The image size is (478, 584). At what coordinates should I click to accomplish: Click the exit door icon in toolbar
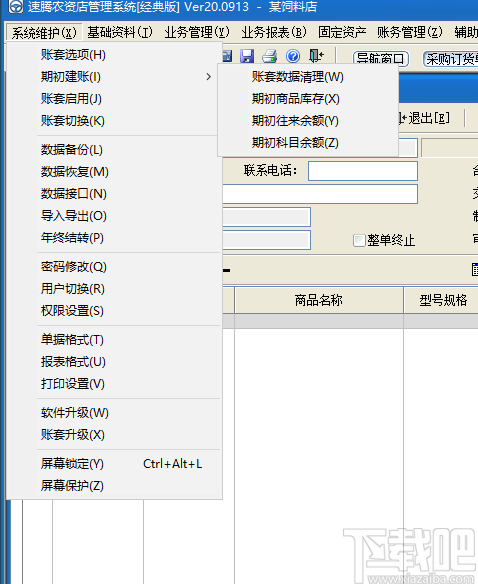coord(316,56)
